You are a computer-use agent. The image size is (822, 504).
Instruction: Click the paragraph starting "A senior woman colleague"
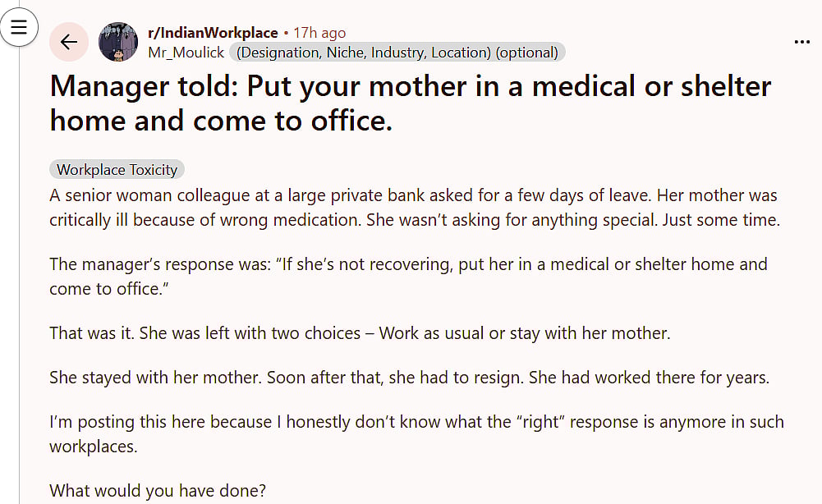pyautogui.click(x=413, y=208)
